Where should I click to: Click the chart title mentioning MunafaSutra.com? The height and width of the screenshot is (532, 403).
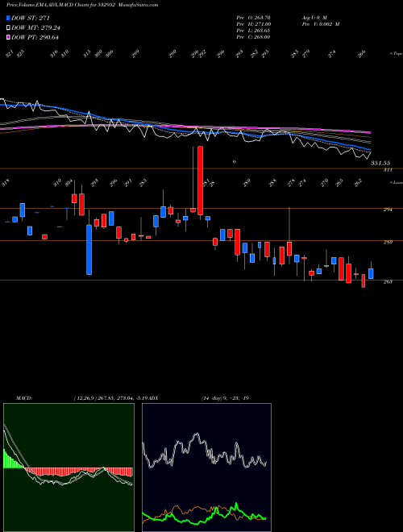(82, 5)
